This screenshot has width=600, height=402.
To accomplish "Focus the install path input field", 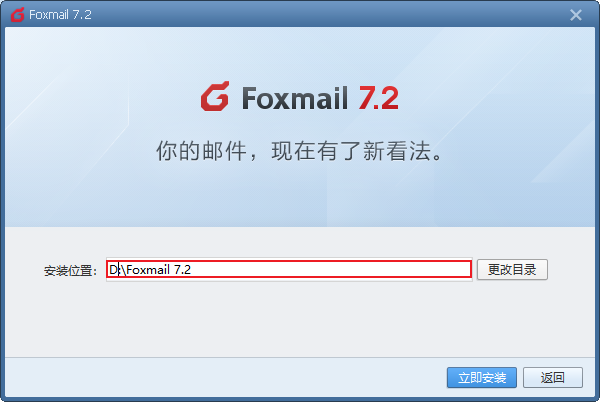I will point(289,269).
